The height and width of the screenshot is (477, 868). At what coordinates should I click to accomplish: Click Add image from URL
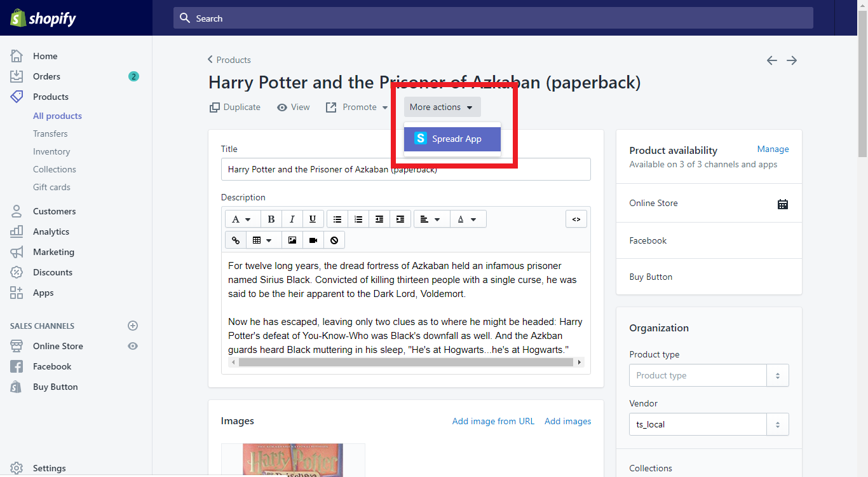(494, 421)
